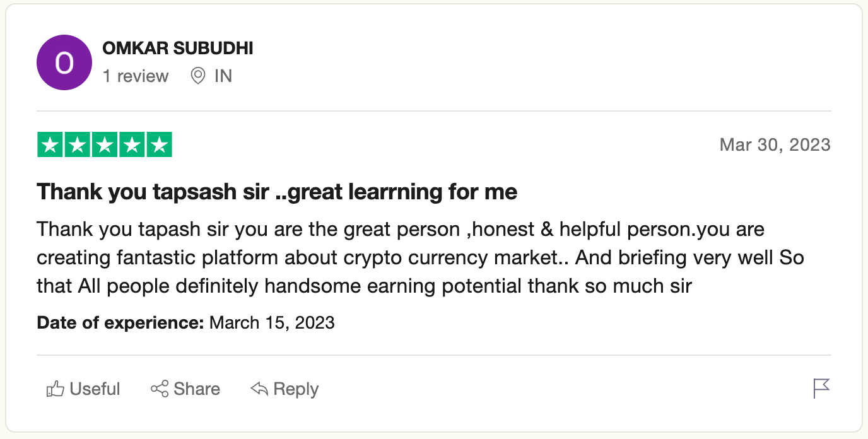This screenshot has height=439, width=868.
Task: Click the first green rating star
Action: (x=50, y=145)
